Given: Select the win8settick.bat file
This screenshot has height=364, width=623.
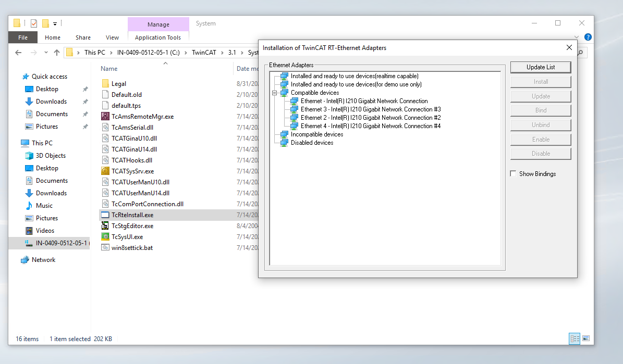Looking at the screenshot, I should tap(132, 248).
